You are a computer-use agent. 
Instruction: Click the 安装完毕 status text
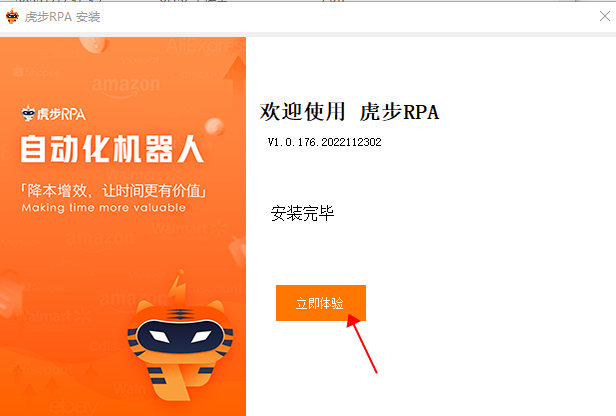coord(302,213)
